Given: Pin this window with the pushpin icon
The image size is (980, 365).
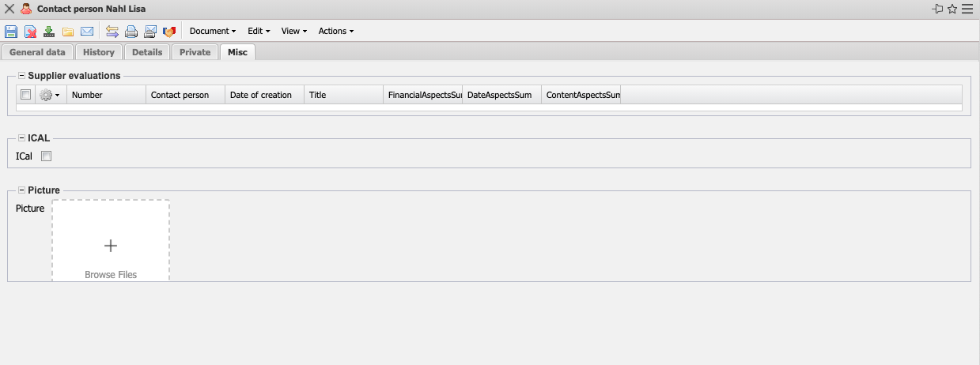Looking at the screenshot, I should [x=938, y=9].
